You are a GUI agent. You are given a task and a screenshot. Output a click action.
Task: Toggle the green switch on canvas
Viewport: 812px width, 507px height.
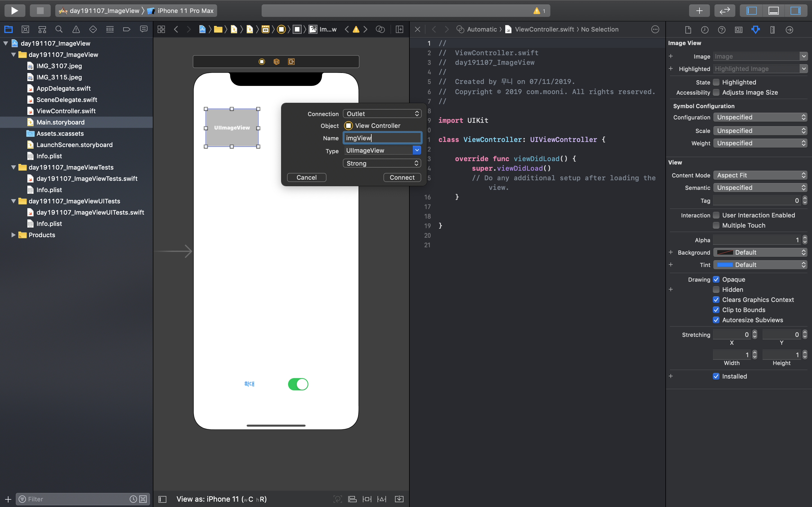coord(298,384)
